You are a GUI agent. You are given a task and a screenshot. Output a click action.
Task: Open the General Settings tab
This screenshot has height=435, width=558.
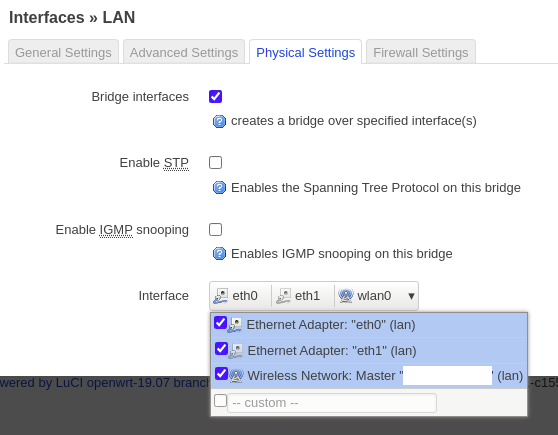pos(63,52)
